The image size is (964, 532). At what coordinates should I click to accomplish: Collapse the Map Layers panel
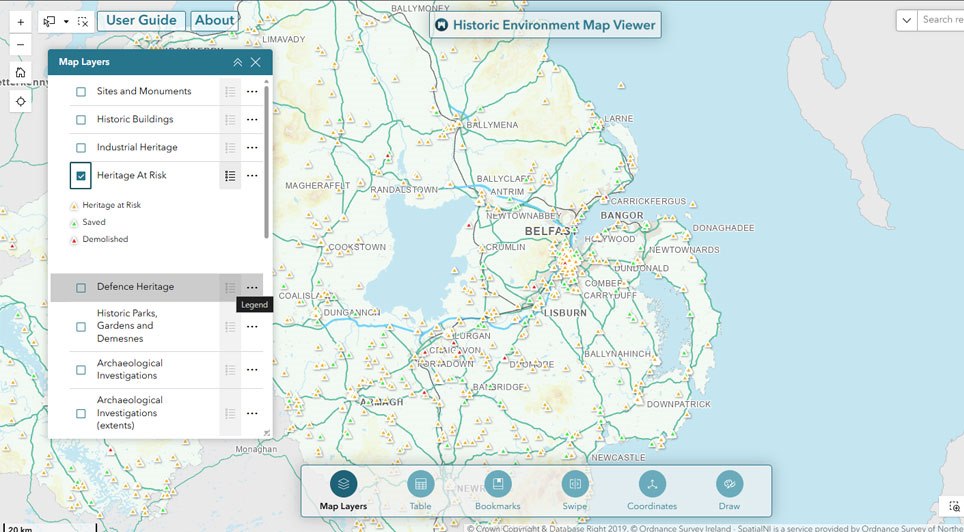237,62
